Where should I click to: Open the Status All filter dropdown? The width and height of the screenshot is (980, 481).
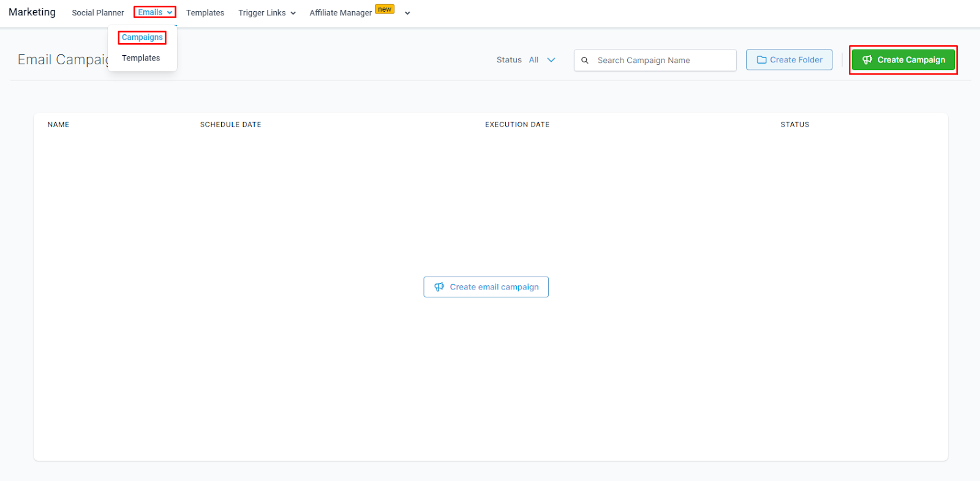[x=542, y=60]
